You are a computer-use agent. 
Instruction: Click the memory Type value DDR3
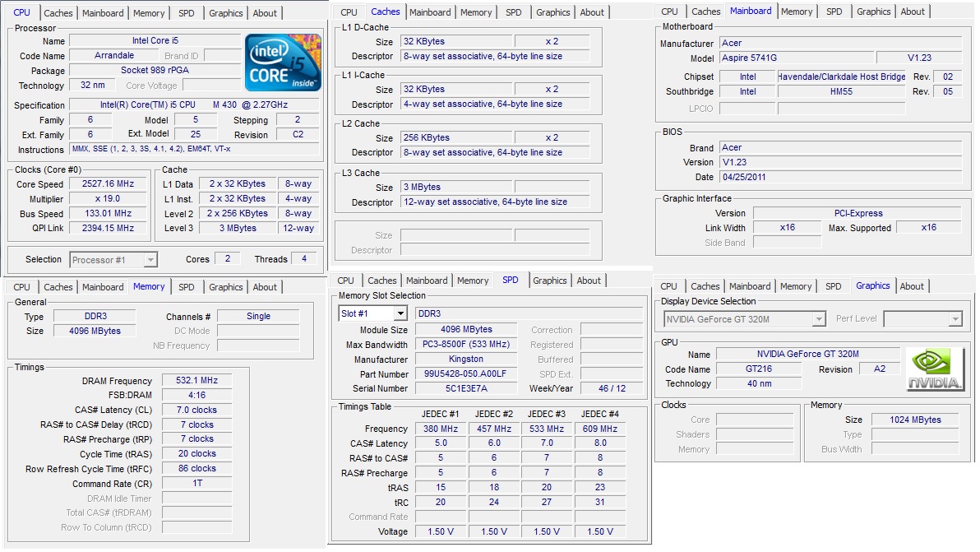pyautogui.click(x=95, y=317)
